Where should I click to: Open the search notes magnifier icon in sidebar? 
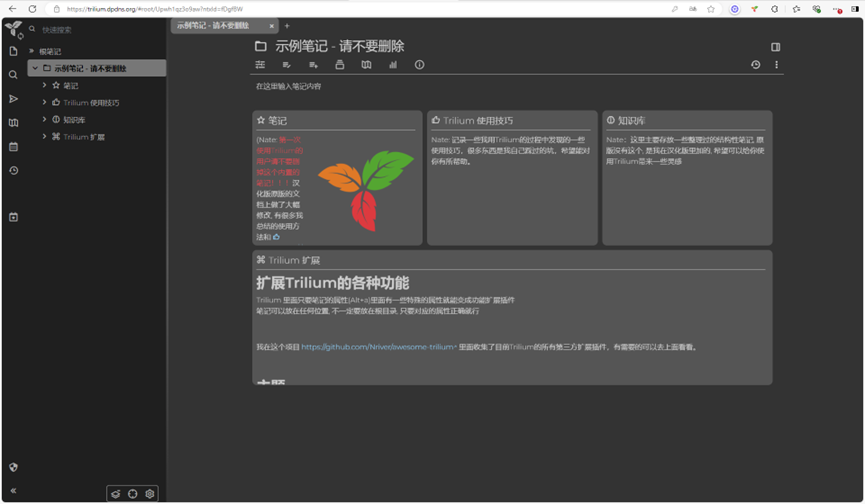(x=13, y=75)
